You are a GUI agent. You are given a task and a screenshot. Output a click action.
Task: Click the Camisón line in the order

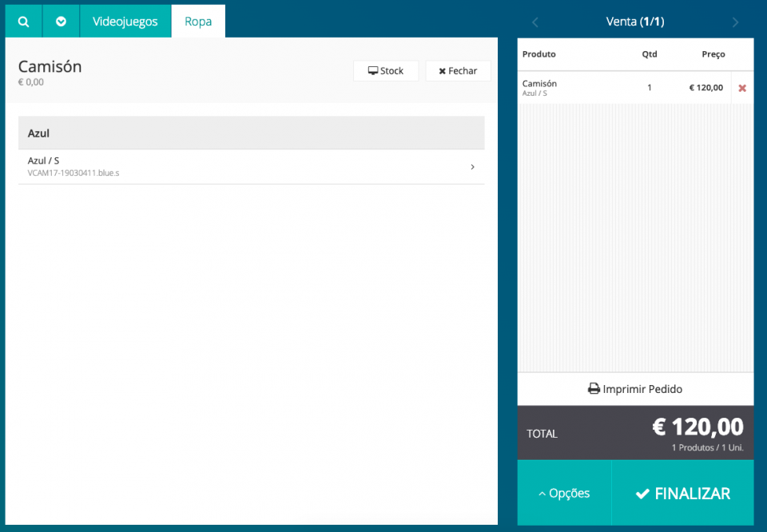559,88
